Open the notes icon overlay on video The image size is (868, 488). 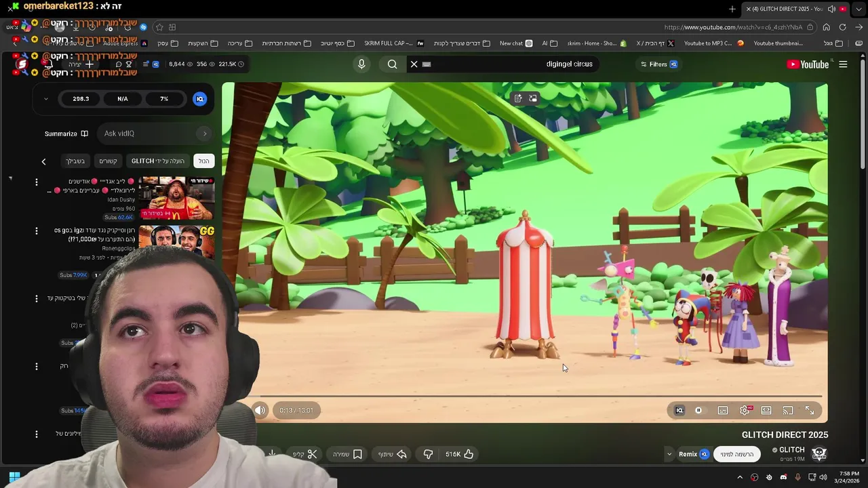point(518,98)
